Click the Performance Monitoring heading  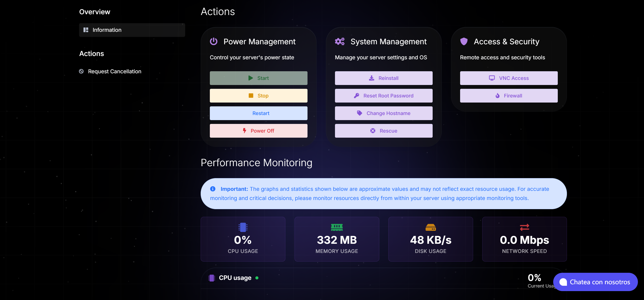point(256,163)
